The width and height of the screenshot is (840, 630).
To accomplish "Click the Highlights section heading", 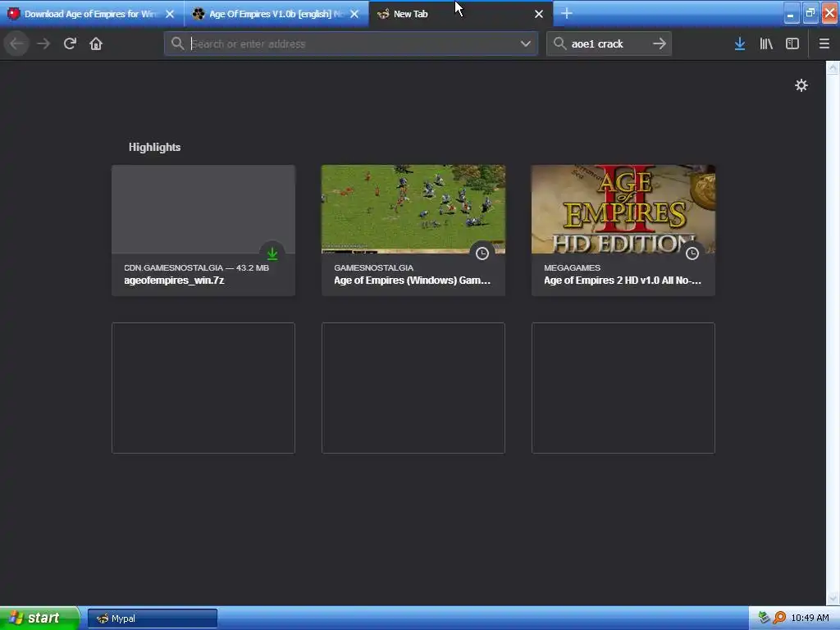I will pos(154,148).
